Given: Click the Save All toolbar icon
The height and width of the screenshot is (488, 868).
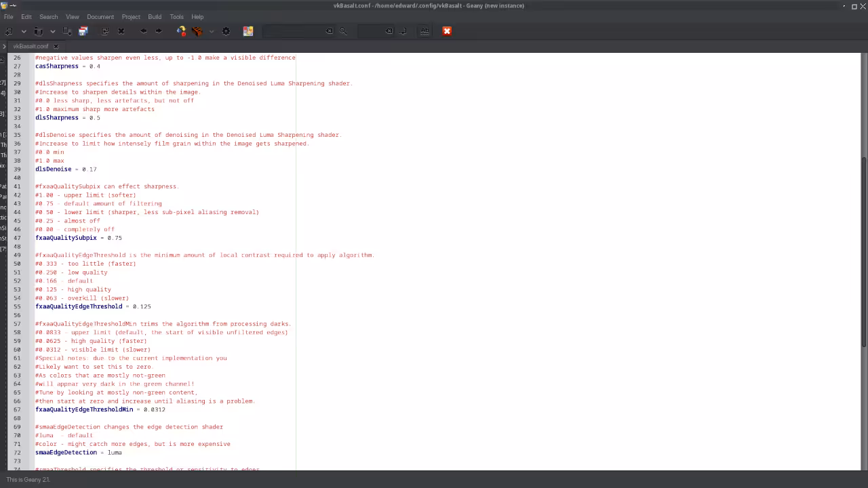Looking at the screenshot, I should 83,31.
